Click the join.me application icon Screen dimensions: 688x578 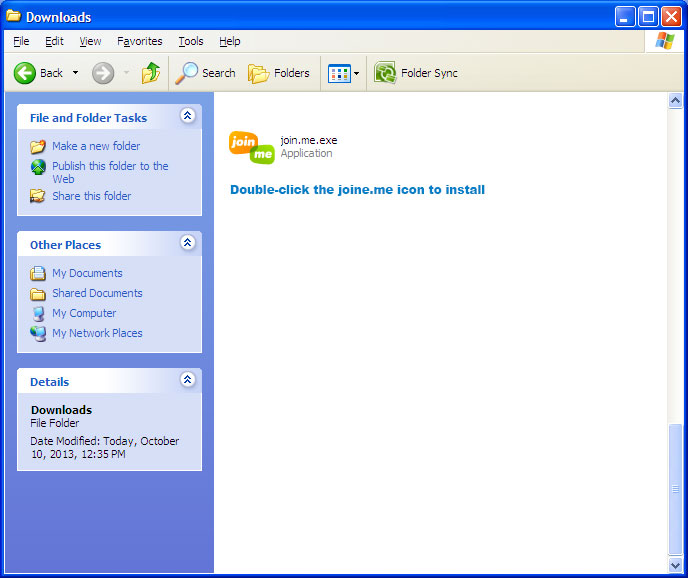[x=251, y=147]
